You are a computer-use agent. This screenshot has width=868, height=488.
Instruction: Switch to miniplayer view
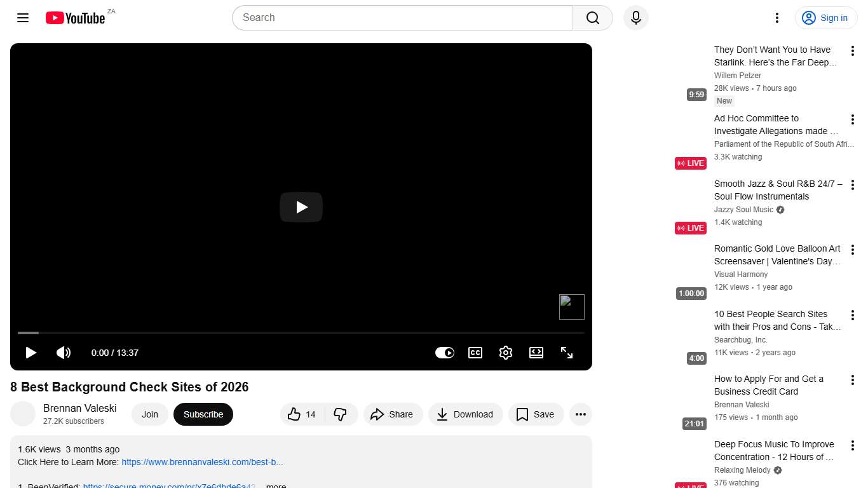point(536,353)
